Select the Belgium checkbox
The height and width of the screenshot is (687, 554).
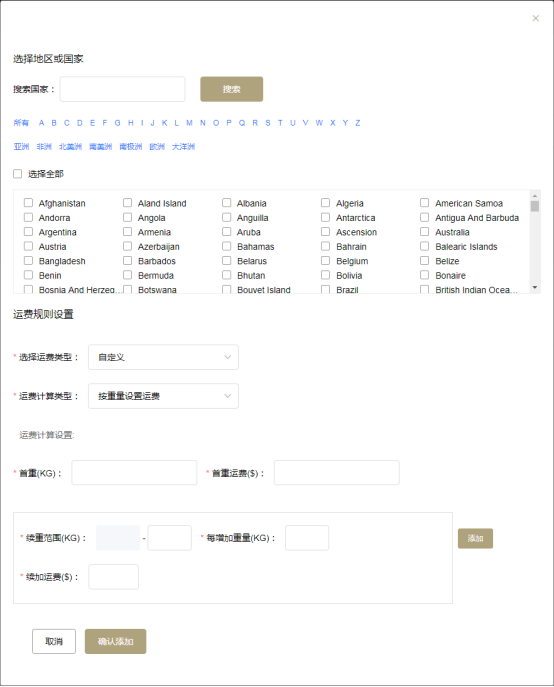point(326,261)
